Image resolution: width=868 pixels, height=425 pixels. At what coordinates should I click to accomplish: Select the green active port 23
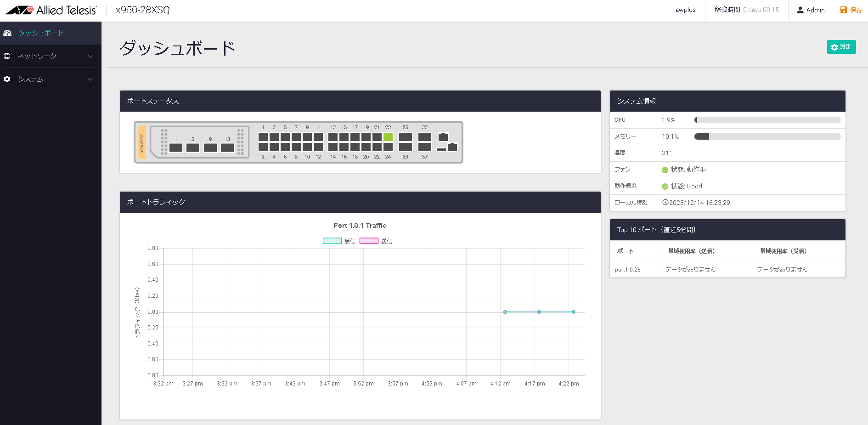[x=388, y=137]
